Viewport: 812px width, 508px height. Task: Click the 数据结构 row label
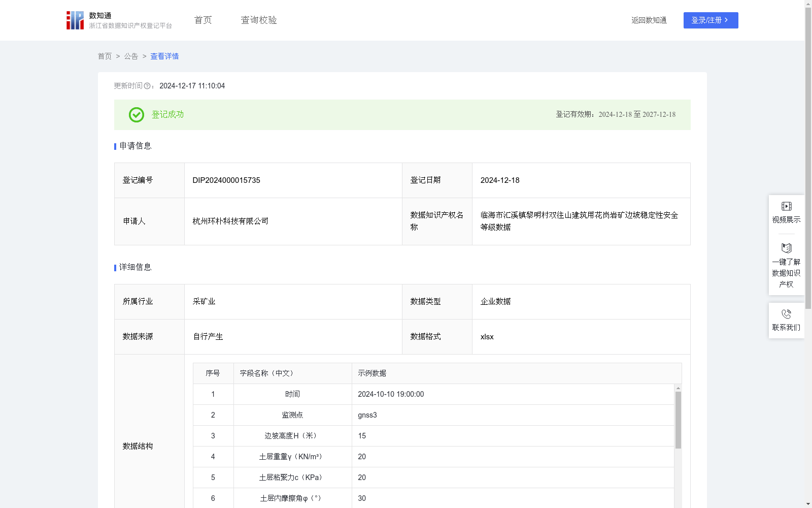[x=138, y=447]
